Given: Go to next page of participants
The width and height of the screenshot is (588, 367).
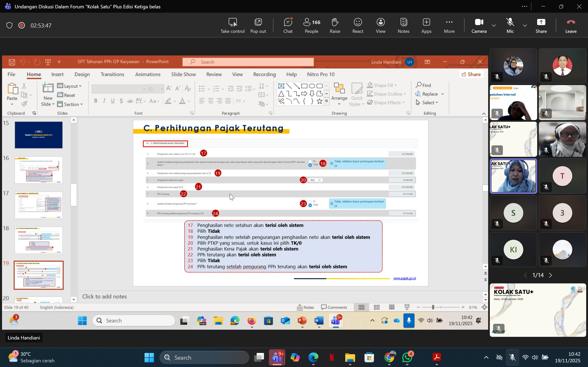Looking at the screenshot, I should point(551,275).
